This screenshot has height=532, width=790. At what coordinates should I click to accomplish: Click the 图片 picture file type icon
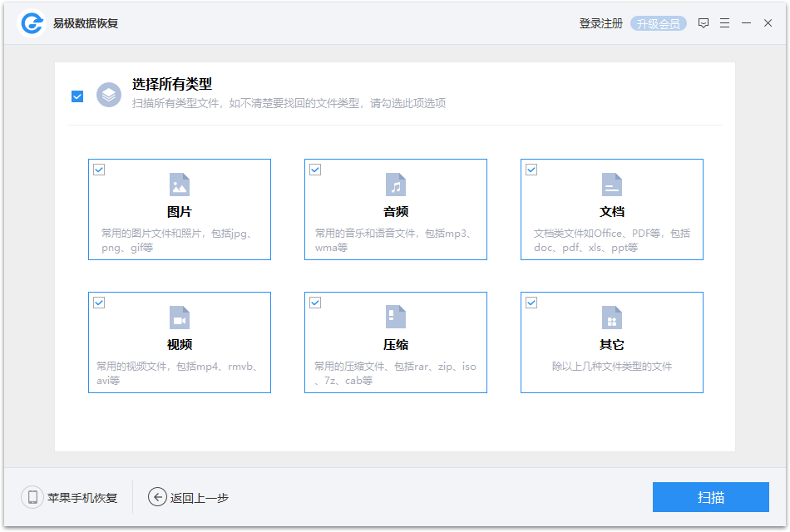coord(180,184)
